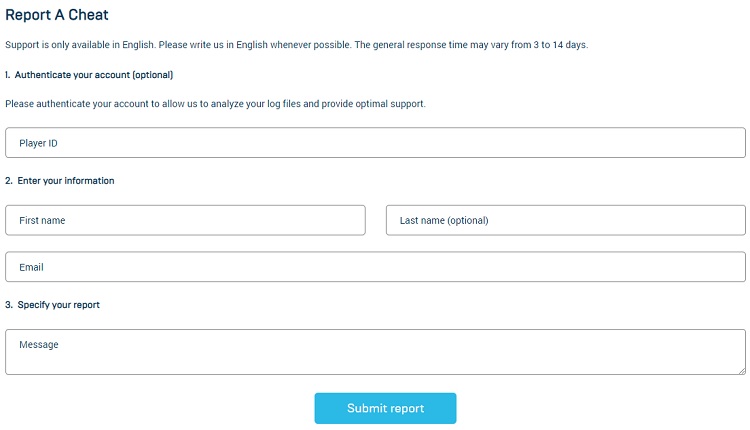Click the sentence 'Please write us in English whenever possible'
The image size is (750, 430).
pyautogui.click(x=255, y=45)
